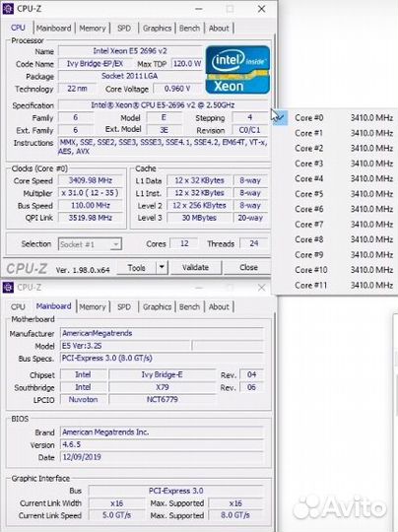Viewport: 398px width, 532px height.
Task: Click the Graphic Interface Bus field 'PCI-Express 3.0'
Action: [176, 491]
